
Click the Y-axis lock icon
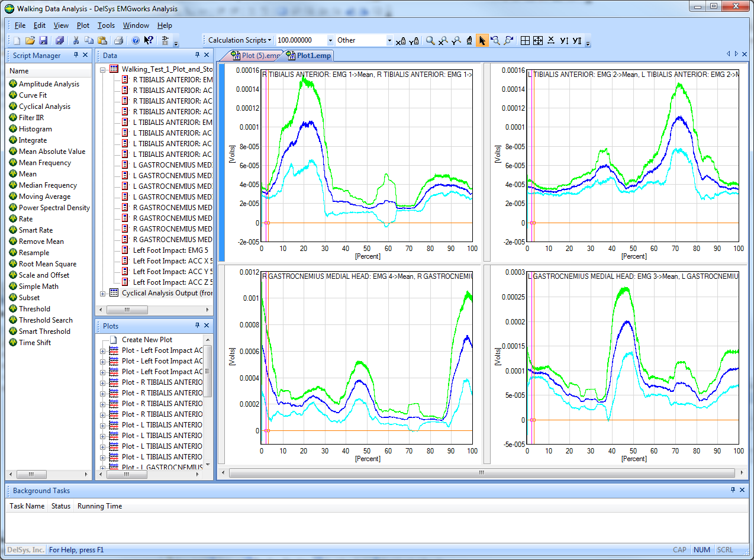point(414,40)
